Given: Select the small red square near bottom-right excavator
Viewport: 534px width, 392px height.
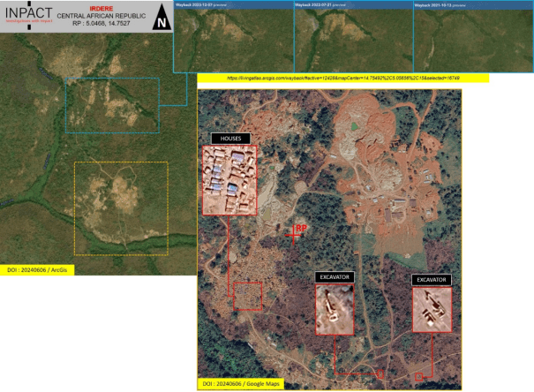Looking at the screenshot, I should click(419, 377).
